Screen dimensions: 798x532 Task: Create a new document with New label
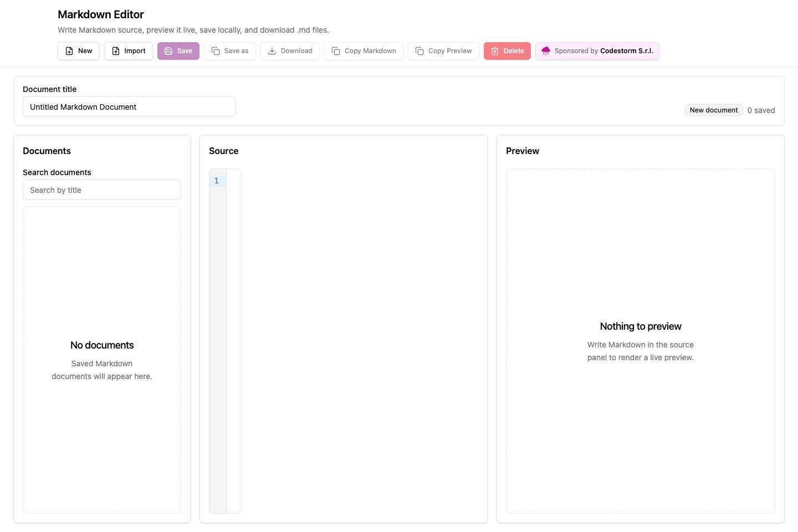click(x=85, y=51)
